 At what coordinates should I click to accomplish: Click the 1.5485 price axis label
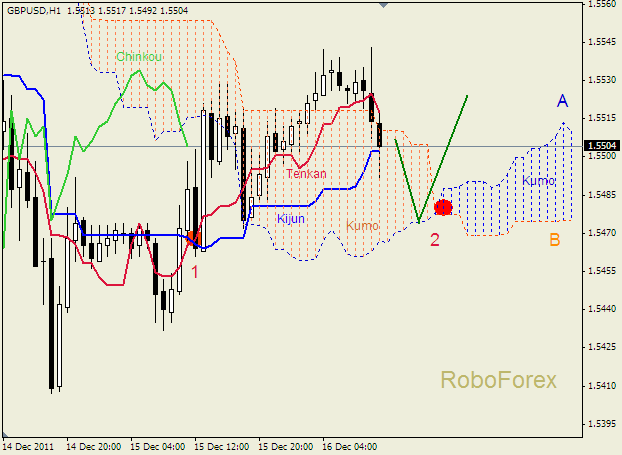tap(604, 195)
